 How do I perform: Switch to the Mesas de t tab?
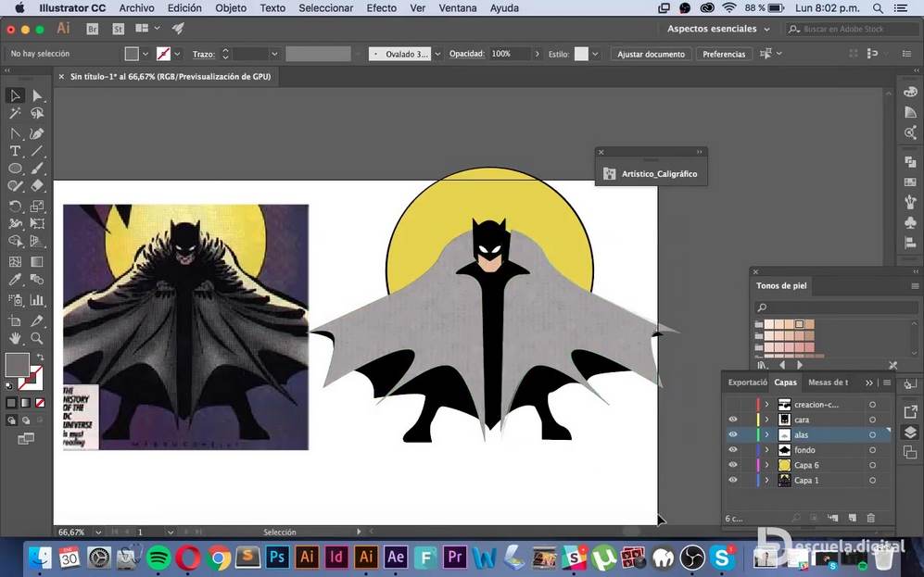[828, 383]
